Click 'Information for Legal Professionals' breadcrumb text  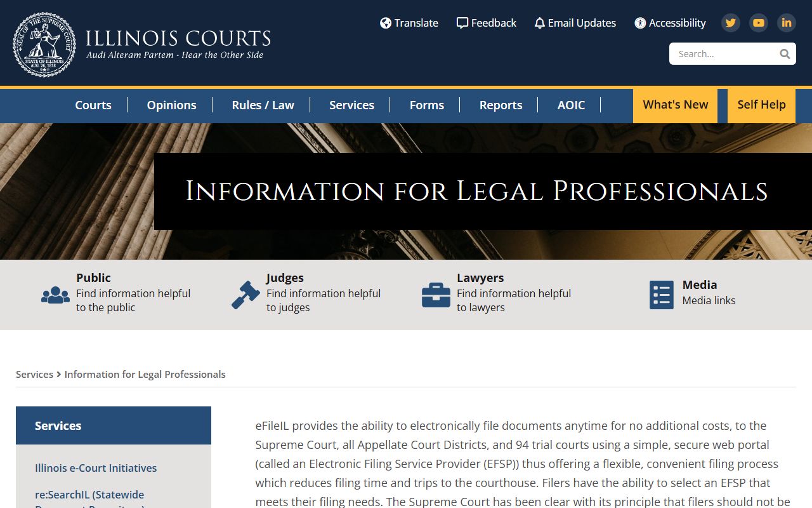145,374
